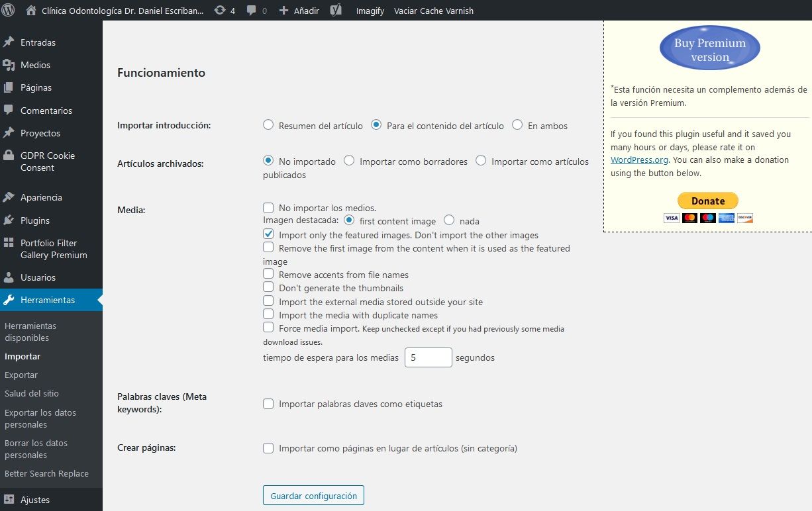The width and height of the screenshot is (812, 511).
Task: Open the WordPress.org rating link
Action: click(x=639, y=160)
